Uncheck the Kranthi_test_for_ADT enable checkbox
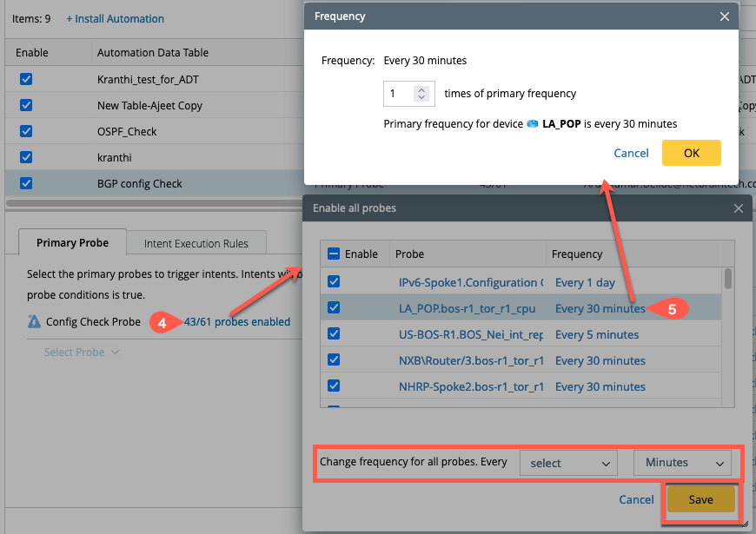Viewport: 756px width, 534px height. tap(26, 79)
